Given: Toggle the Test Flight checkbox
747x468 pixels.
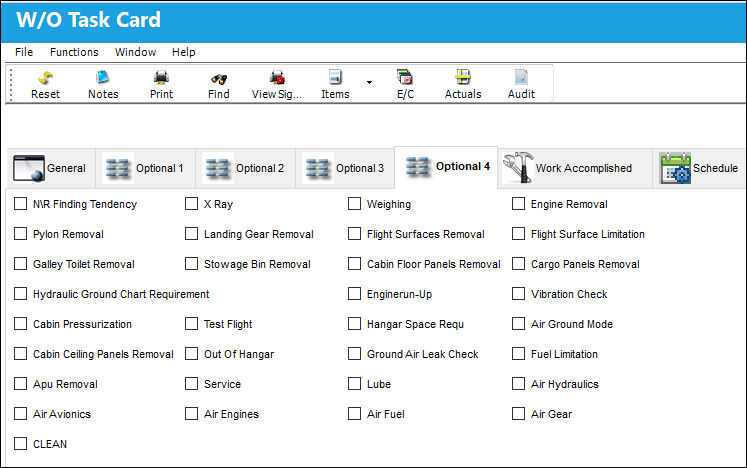Looking at the screenshot, I should (192, 324).
